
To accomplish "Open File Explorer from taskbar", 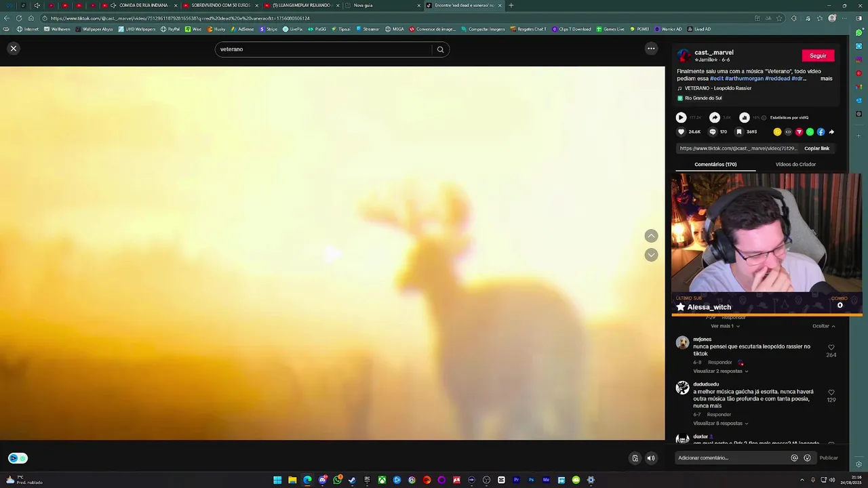I will click(x=292, y=480).
